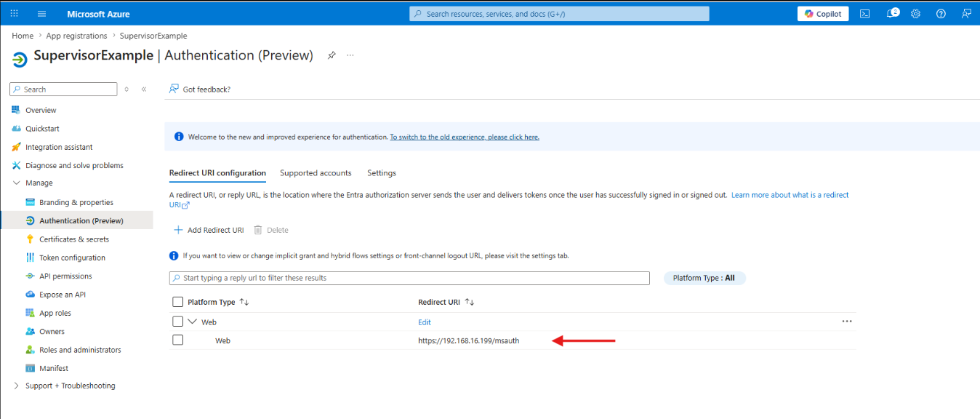Click the Integration assistant rocket icon
This screenshot has width=980, height=419.
coord(16,147)
